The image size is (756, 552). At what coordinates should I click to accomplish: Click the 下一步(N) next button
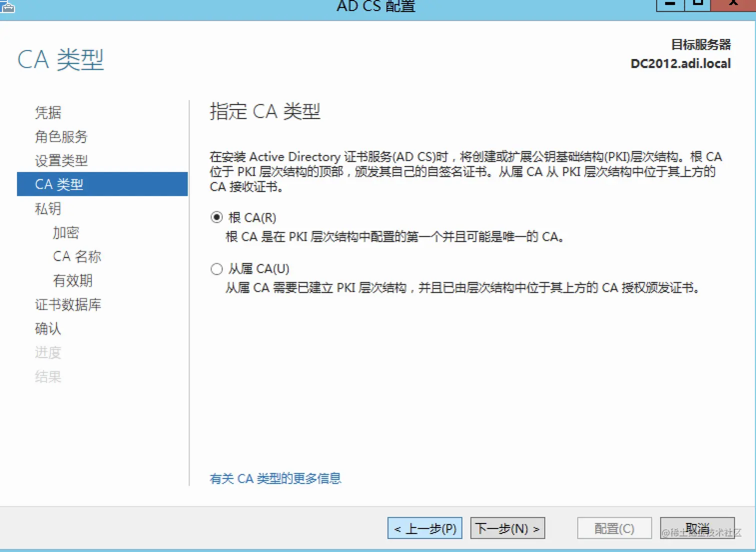507,528
